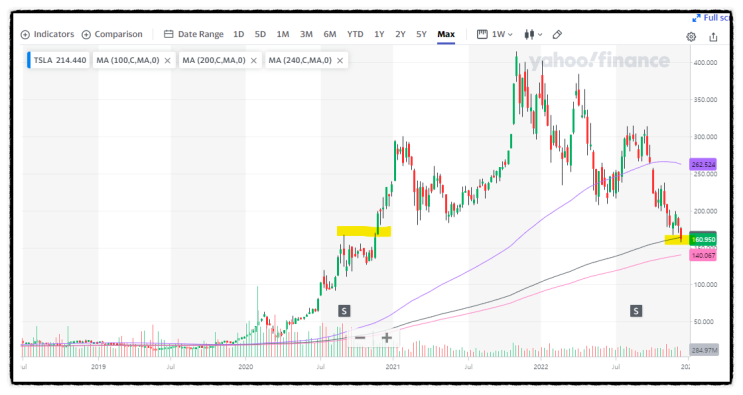Image resolution: width=743 pixels, height=395 pixels.
Task: Click the share chart icon
Action: [x=713, y=37]
